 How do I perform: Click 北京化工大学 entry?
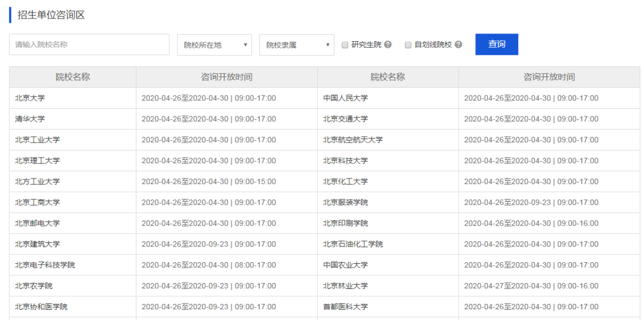(x=345, y=181)
